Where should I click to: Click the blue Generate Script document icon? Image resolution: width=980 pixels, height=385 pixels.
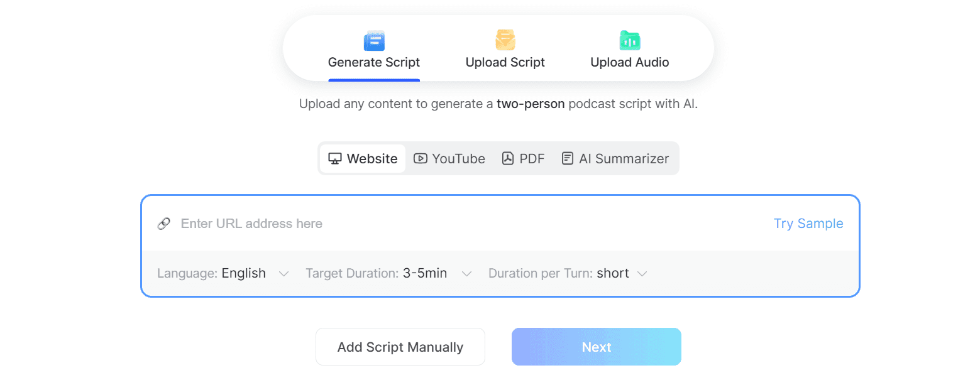point(373,41)
